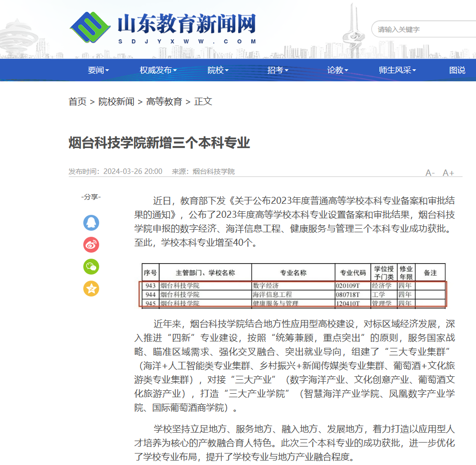This screenshot has width=476, height=465.
Task: Click the source text 烟台科技学院
Action: [x=214, y=171]
